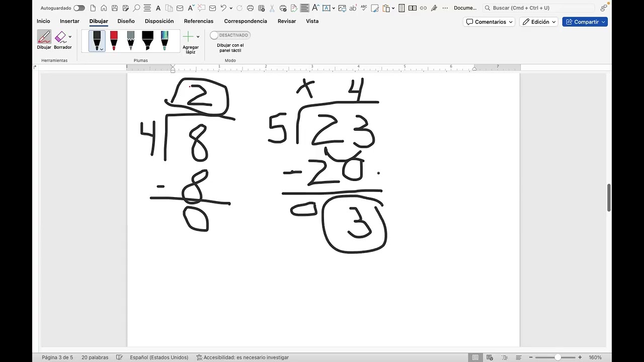Open the home icon in quick toolbar
Screen dimensions: 644x362
tap(104, 8)
